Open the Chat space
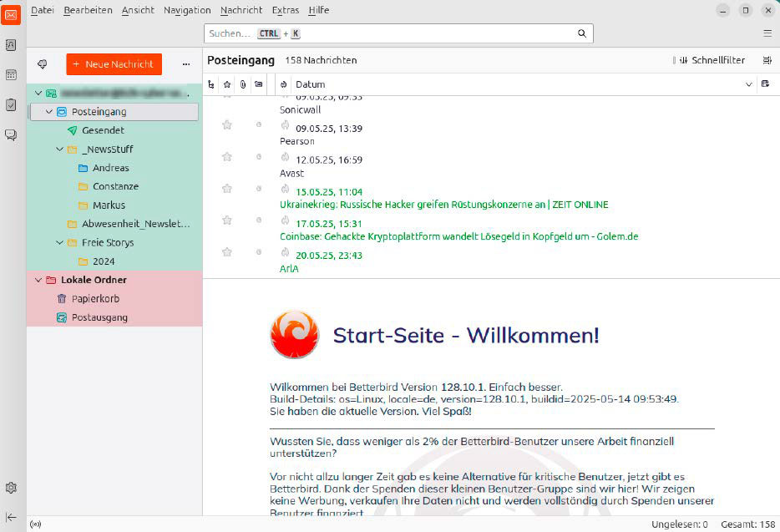The width and height of the screenshot is (780, 532). pos(11,134)
